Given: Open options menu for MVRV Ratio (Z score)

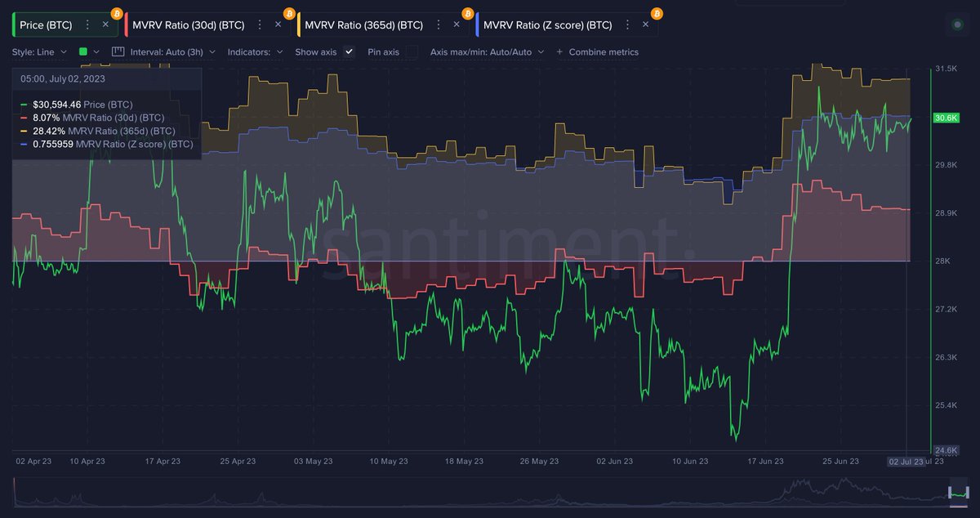Looking at the screenshot, I should (x=626, y=25).
